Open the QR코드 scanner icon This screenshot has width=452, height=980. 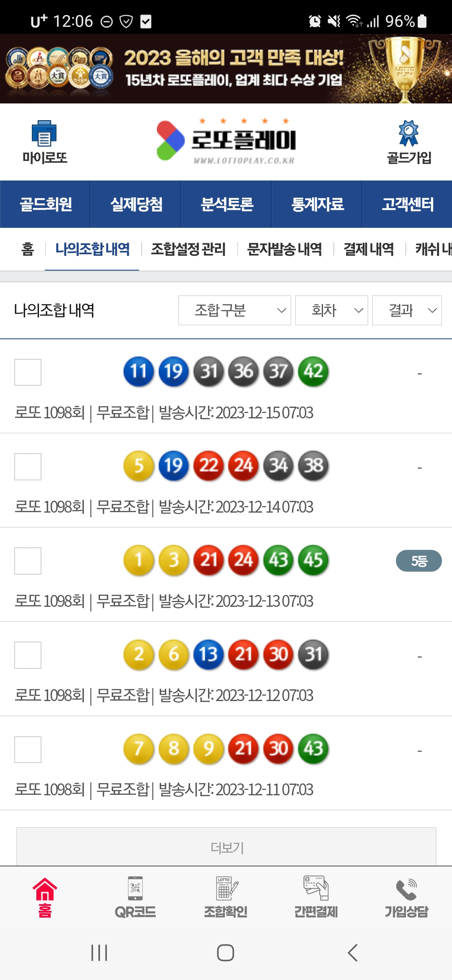(x=135, y=888)
